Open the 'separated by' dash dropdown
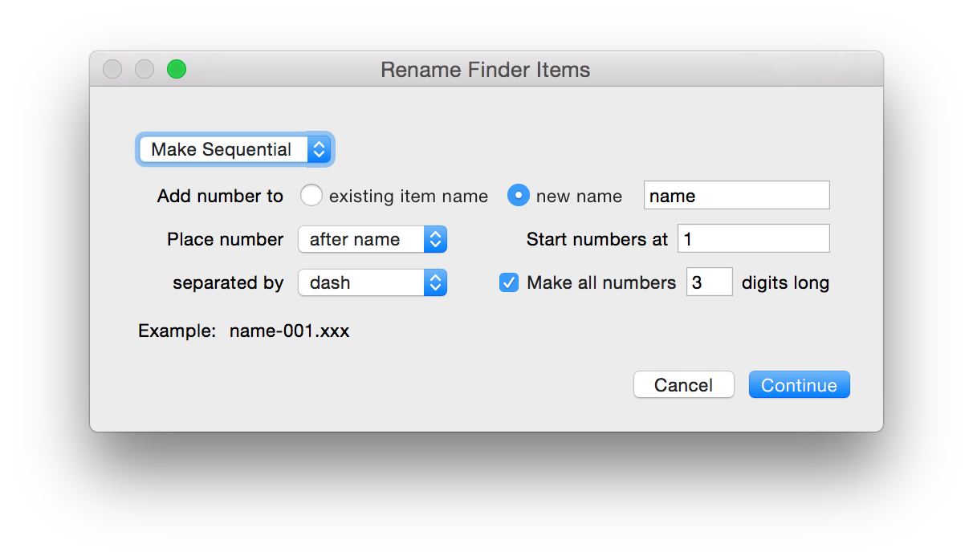This screenshot has height=560, width=973. pyautogui.click(x=372, y=282)
